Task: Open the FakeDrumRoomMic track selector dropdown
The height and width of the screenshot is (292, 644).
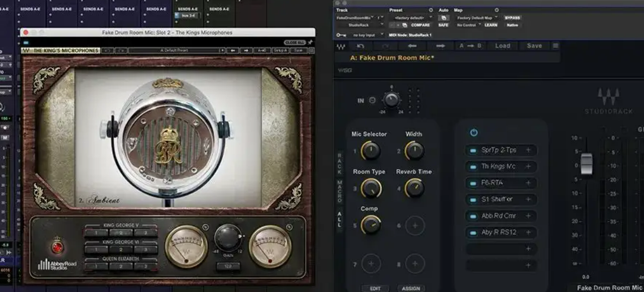Action: point(356,18)
